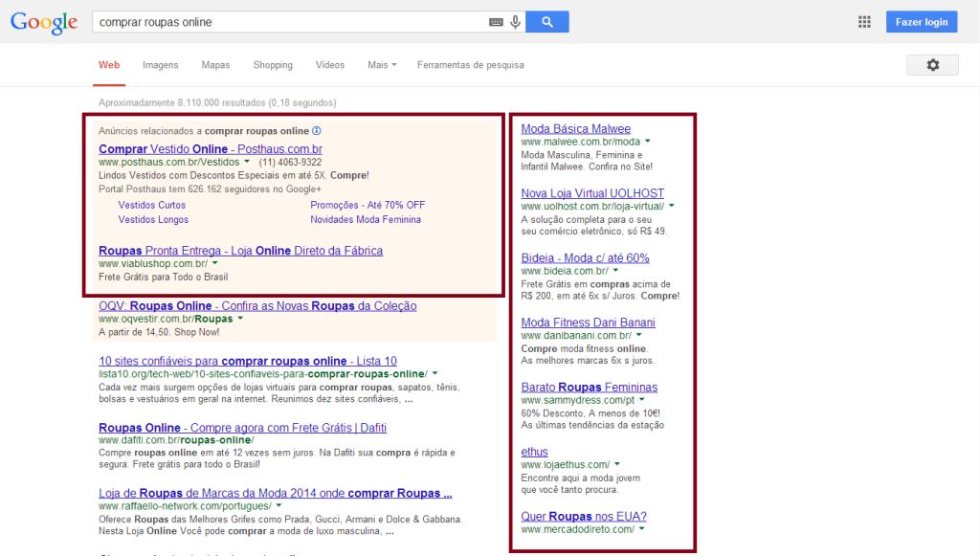This screenshot has width=980, height=556.
Task: Click A partir de 14,50. Shop Now! text
Action: [159, 332]
